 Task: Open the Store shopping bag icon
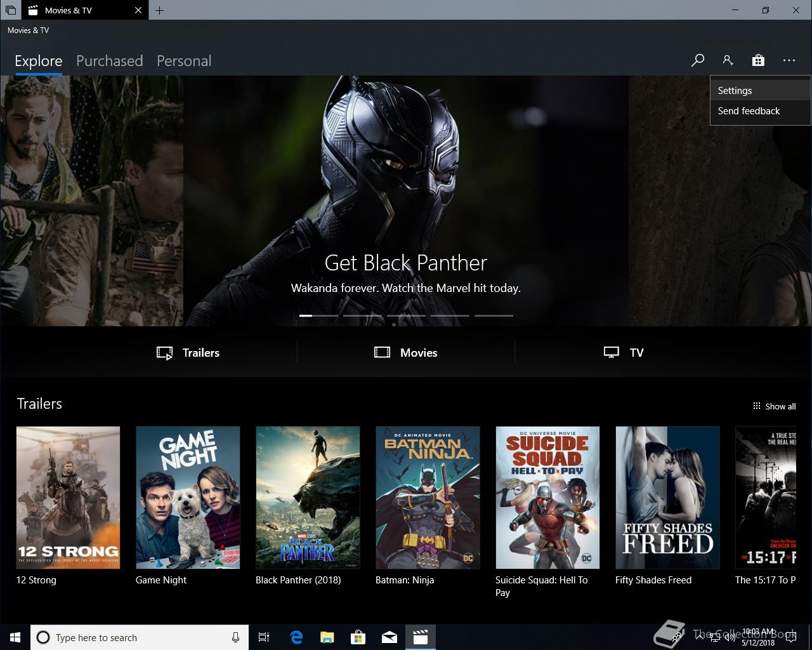(x=758, y=60)
